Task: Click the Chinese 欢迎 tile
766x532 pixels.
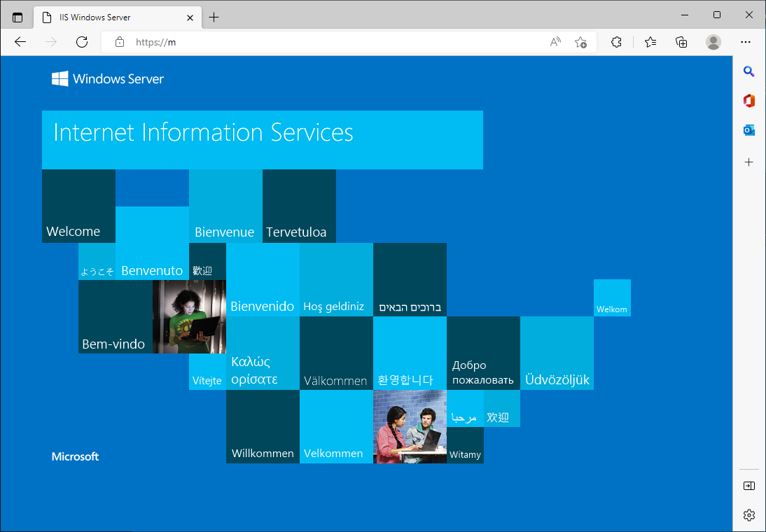Action: tap(502, 408)
